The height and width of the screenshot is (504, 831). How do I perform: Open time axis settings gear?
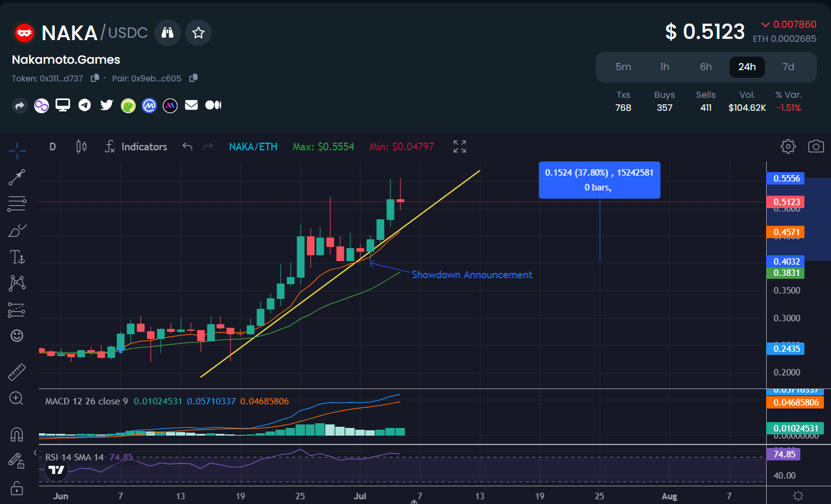[798, 496]
